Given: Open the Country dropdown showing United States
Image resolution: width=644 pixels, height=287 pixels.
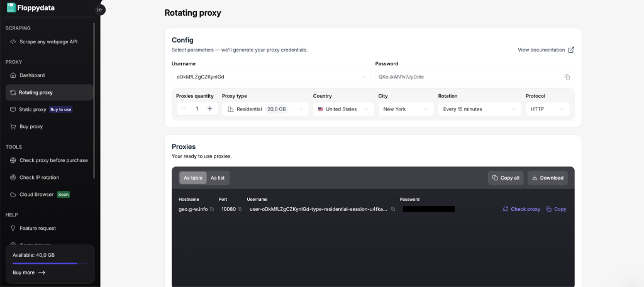Looking at the screenshot, I should tap(343, 109).
